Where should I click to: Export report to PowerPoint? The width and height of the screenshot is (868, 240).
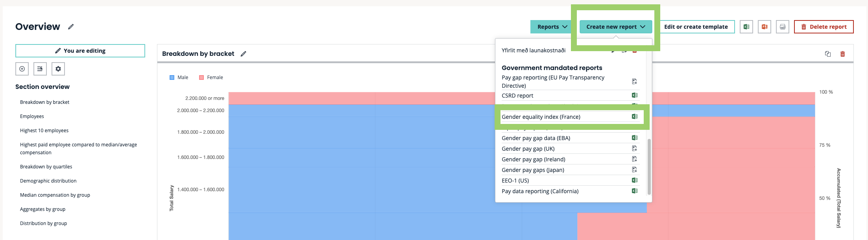tap(764, 27)
